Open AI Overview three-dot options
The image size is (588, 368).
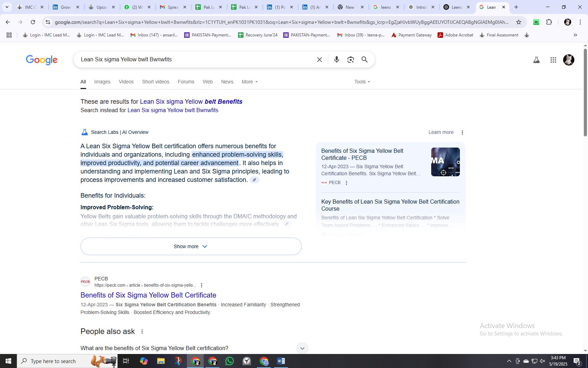462,132
